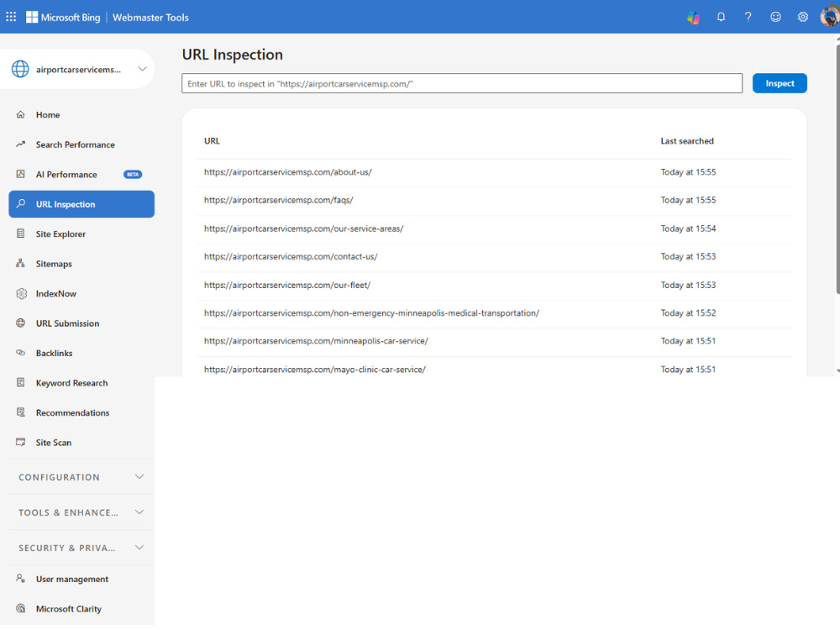Click Microsoft Clarity icon
This screenshot has height=630, width=840.
pos(21,608)
